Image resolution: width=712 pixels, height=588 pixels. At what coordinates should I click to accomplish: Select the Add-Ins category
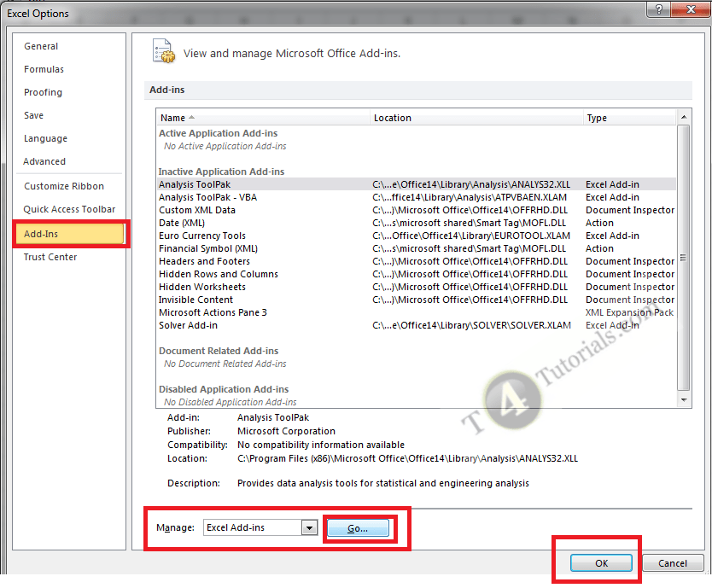tap(69, 234)
